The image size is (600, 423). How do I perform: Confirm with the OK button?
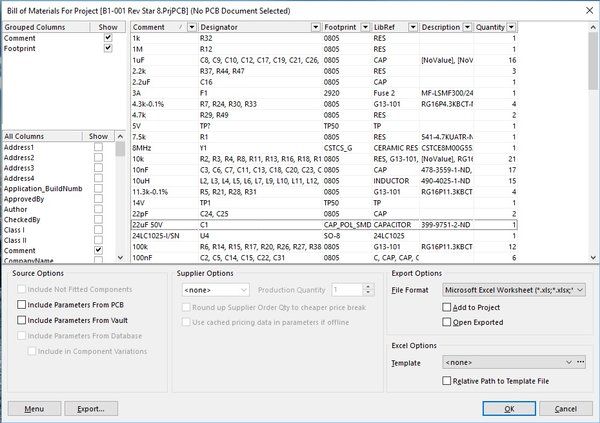pyautogui.click(x=509, y=408)
